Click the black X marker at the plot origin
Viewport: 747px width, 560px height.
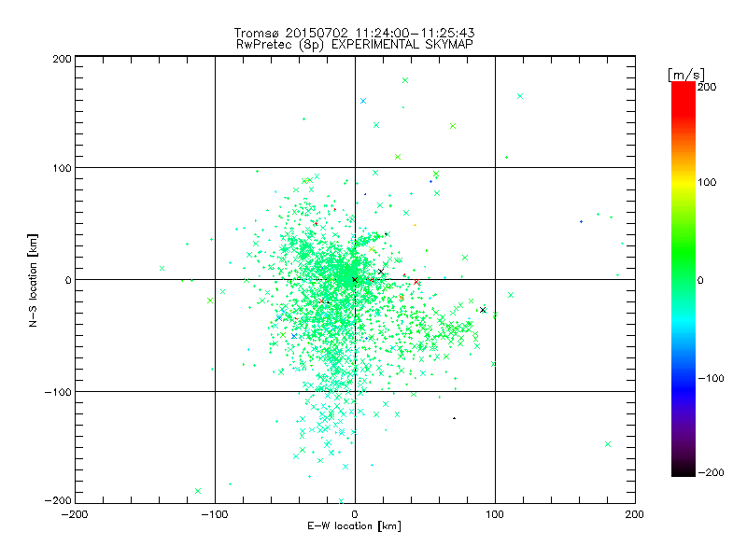pos(355,279)
